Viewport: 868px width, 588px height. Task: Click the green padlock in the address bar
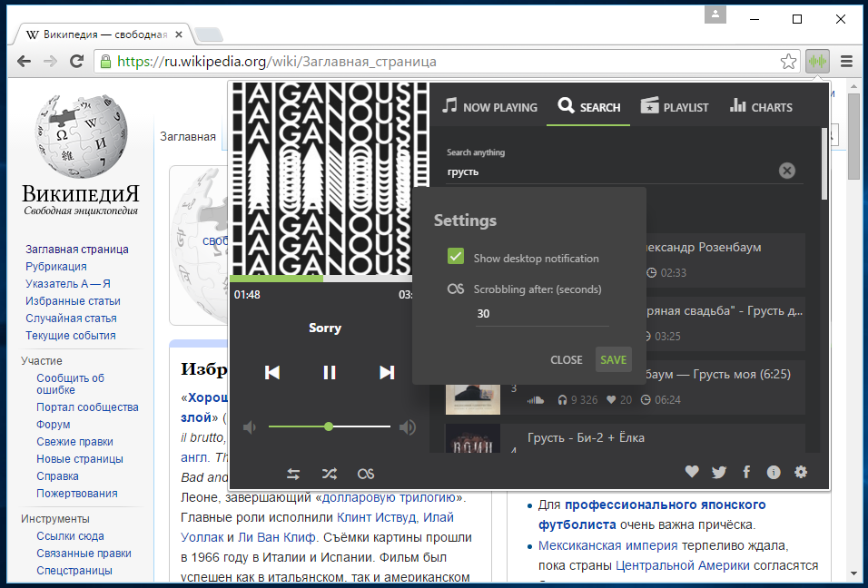click(x=105, y=62)
